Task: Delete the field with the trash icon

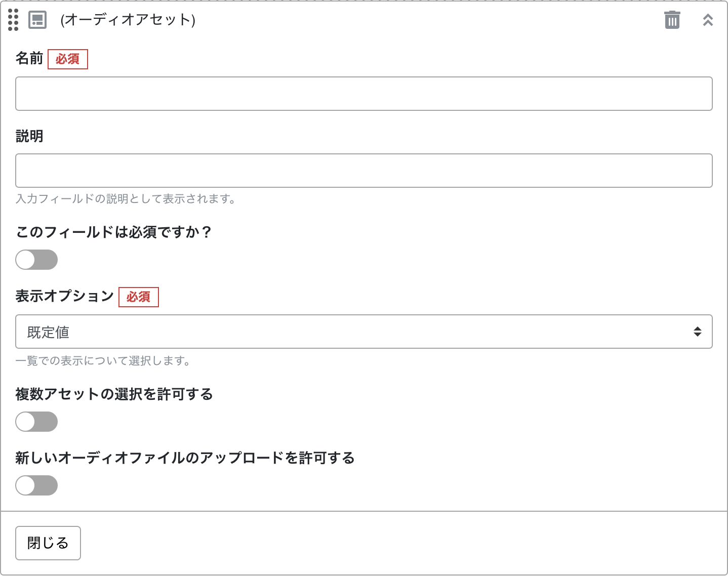Action: click(672, 20)
